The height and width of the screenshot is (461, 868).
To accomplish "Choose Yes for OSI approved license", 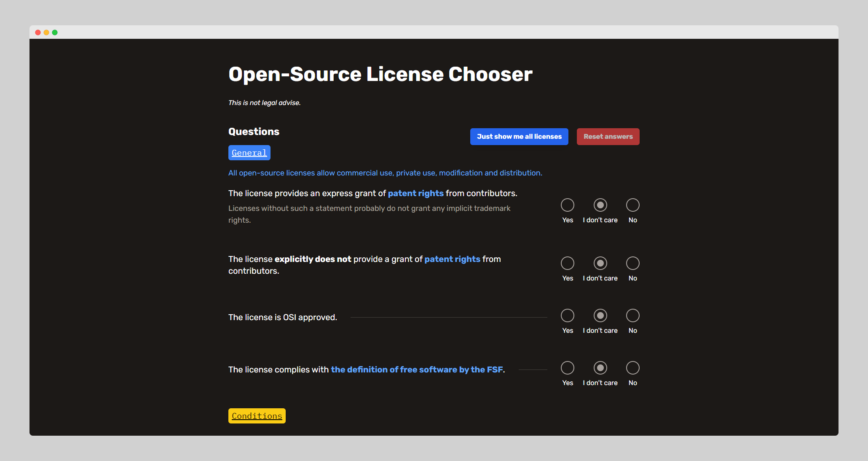I will (x=568, y=315).
